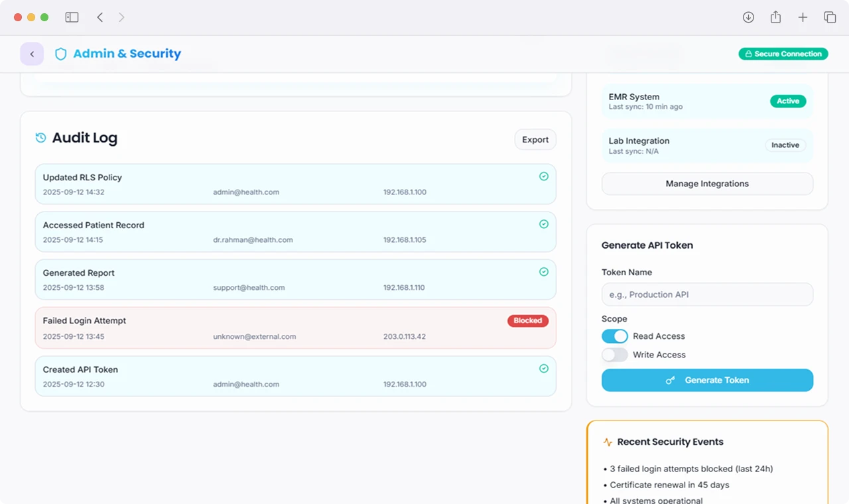Open a new browser tab with plus icon

pyautogui.click(x=803, y=17)
